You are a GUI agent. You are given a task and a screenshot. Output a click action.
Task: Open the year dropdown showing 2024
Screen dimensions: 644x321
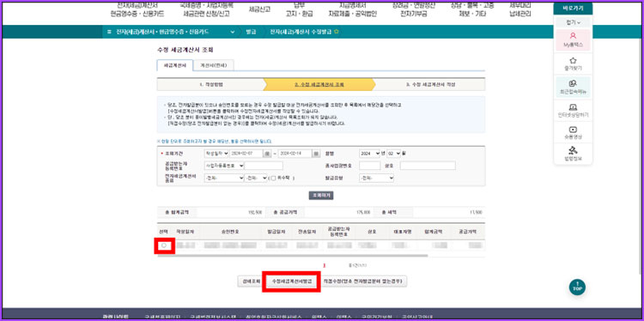369,154
